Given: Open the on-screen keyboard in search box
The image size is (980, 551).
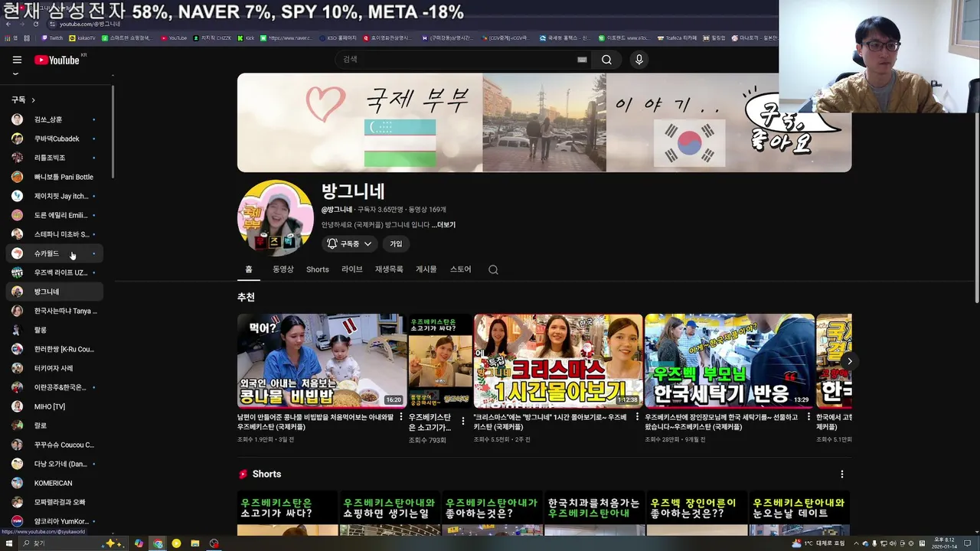Looking at the screenshot, I should tap(582, 60).
